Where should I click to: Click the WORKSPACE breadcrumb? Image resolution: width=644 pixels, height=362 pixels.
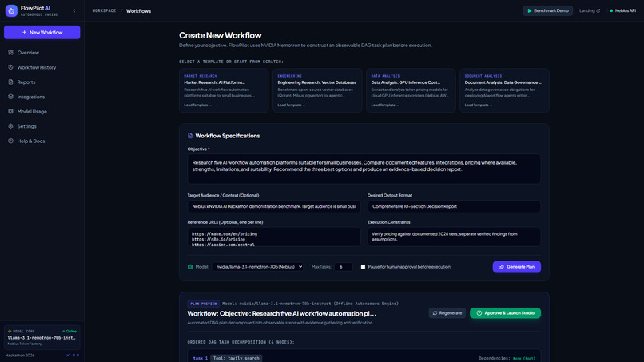coord(105,10)
